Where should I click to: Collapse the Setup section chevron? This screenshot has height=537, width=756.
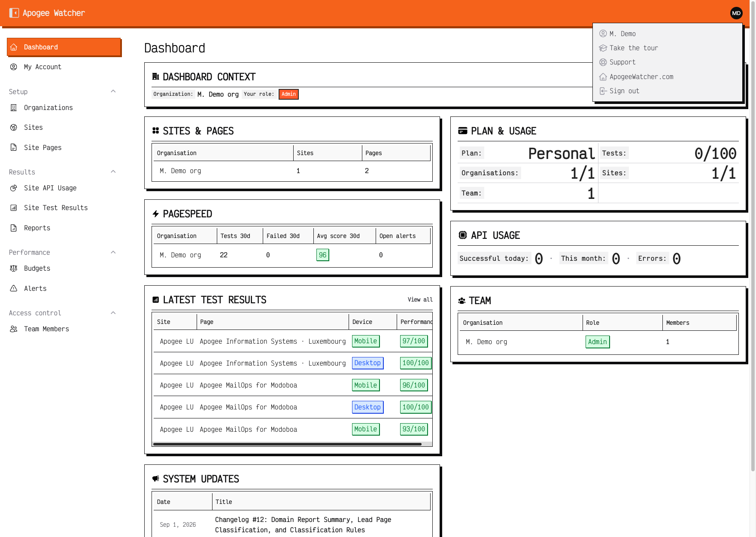[x=113, y=91]
